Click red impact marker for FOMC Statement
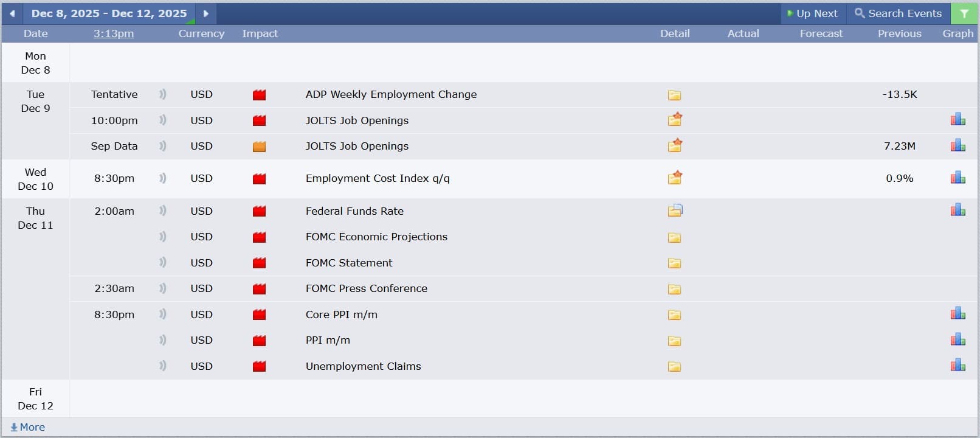 260,263
